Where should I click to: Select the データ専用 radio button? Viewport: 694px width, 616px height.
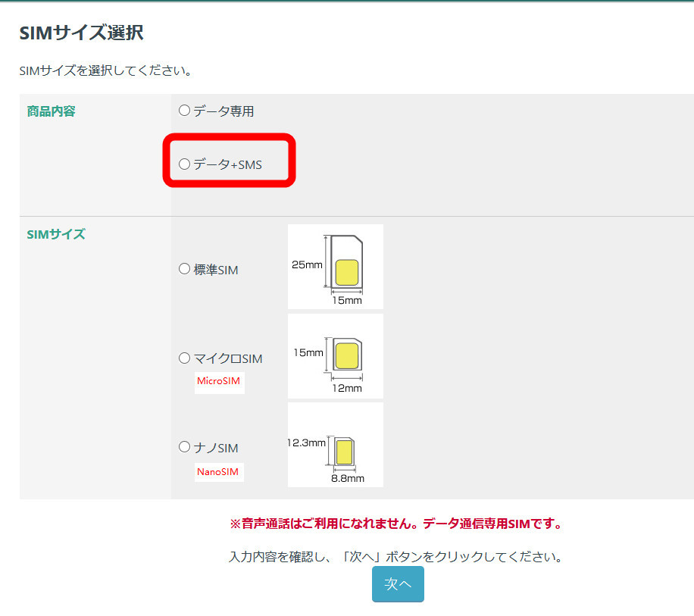[x=184, y=111]
